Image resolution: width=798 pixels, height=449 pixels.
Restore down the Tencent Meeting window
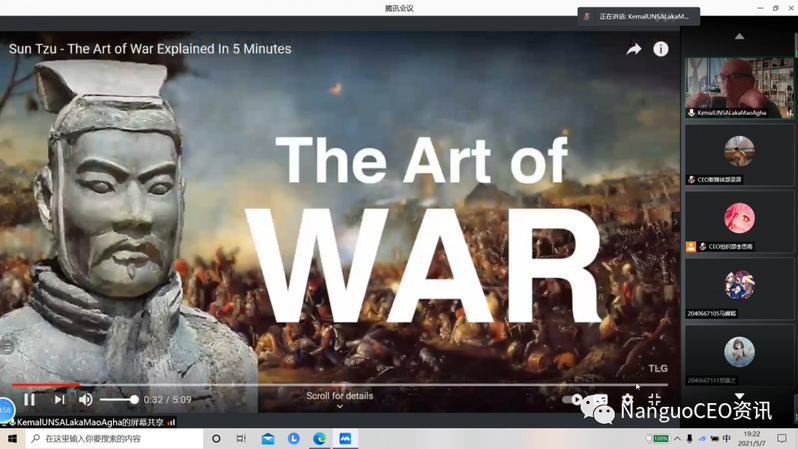pyautogui.click(x=776, y=8)
